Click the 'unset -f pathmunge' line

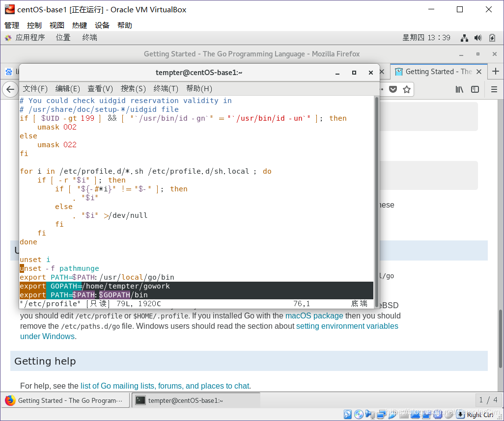click(59, 268)
